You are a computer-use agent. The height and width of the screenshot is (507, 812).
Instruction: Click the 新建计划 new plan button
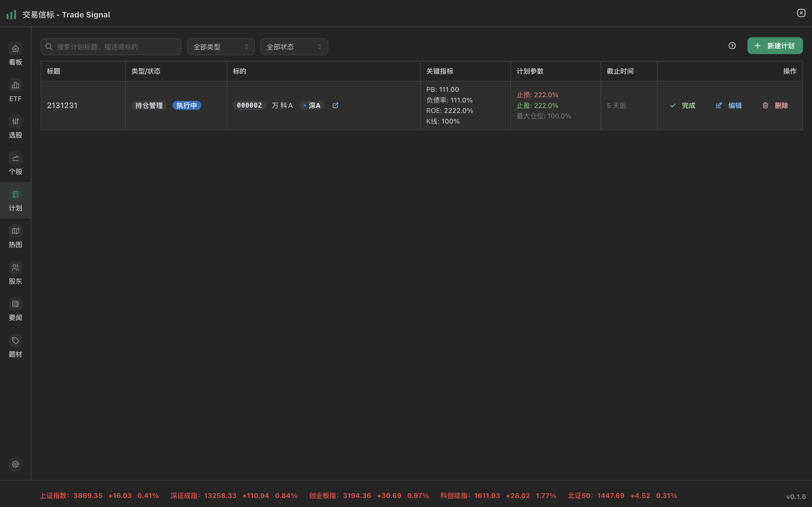tap(775, 46)
